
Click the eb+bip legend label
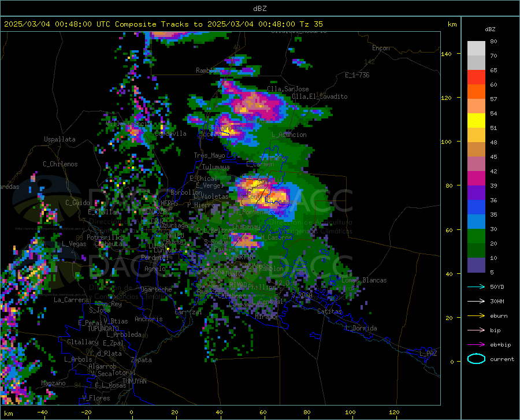point(500,345)
